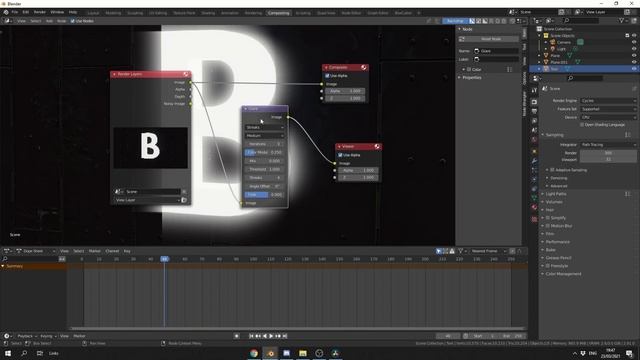Open Windows taskbar search
This screenshot has height=360, width=640.
coord(24,353)
